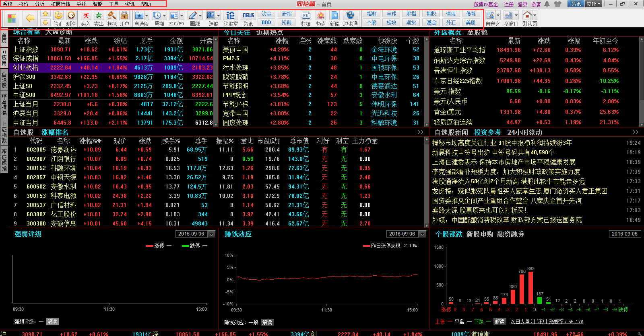
Task: Click the 解读 button under 赚钱效应
Action: click(x=267, y=322)
